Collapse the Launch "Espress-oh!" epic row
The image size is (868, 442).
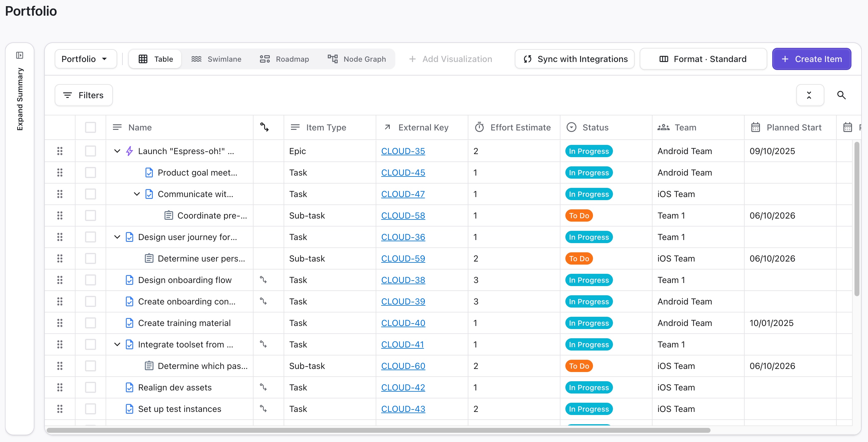pyautogui.click(x=117, y=151)
